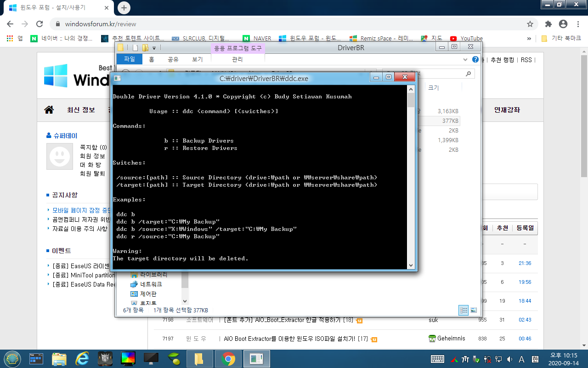Reload the Chrome page
Viewport: 588px width, 368px height.
tap(40, 24)
